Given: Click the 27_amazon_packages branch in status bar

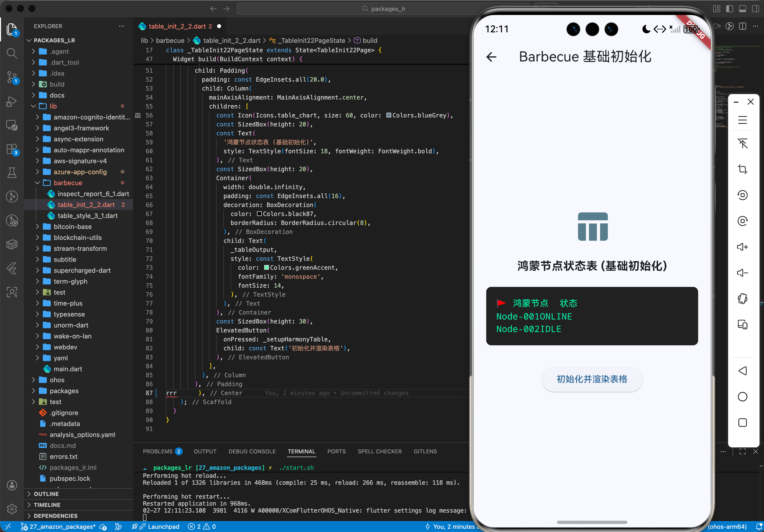Looking at the screenshot, I should tap(59, 526).
